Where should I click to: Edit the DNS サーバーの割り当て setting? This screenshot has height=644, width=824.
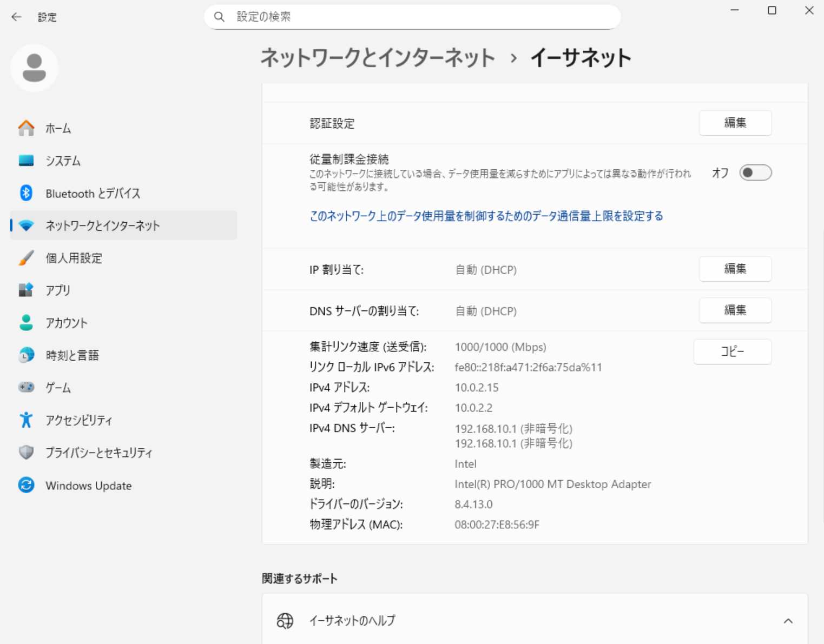point(735,310)
